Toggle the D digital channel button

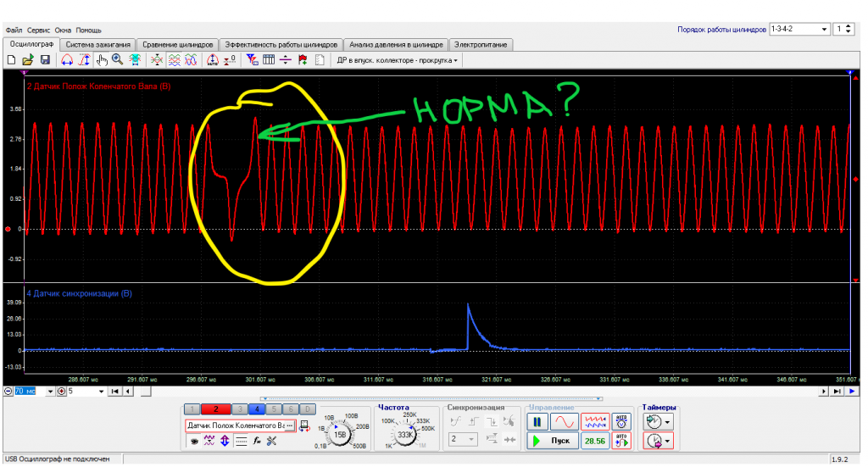[307, 409]
